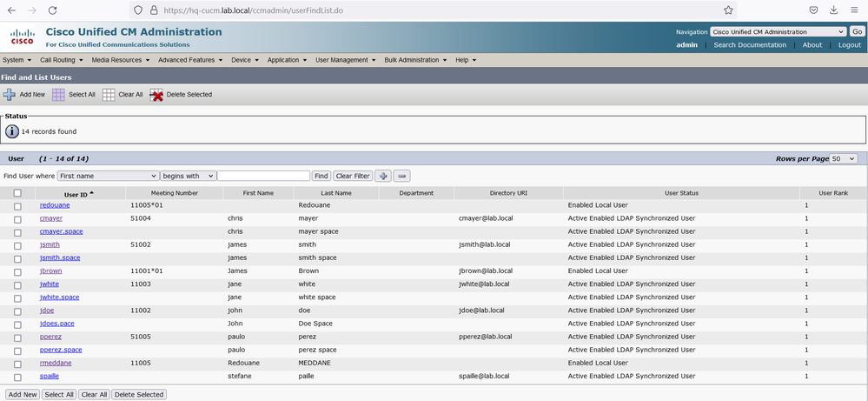This screenshot has height=401, width=868.
Task: Click the Select All grid icon
Action: click(x=59, y=95)
